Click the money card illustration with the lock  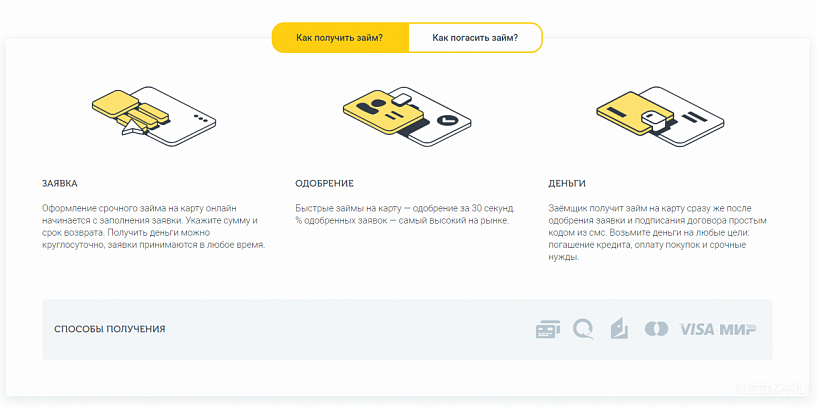click(660, 116)
